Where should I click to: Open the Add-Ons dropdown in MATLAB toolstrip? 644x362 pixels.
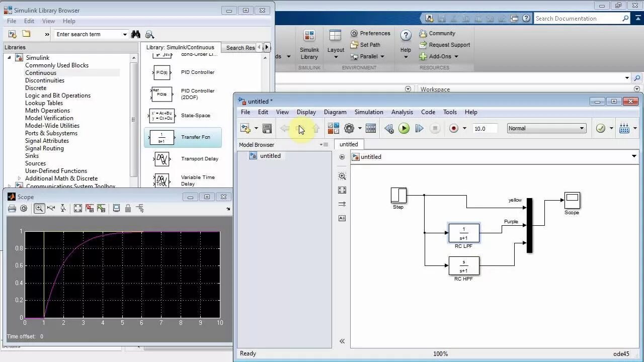(x=439, y=56)
